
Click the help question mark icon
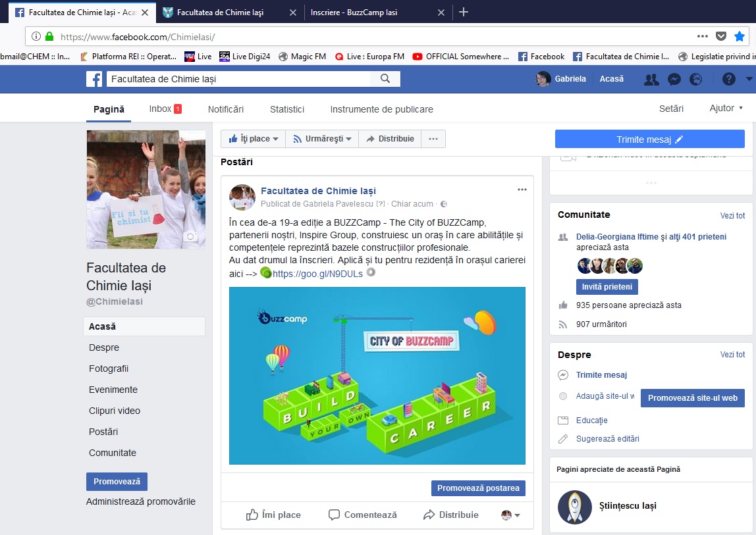point(728,79)
